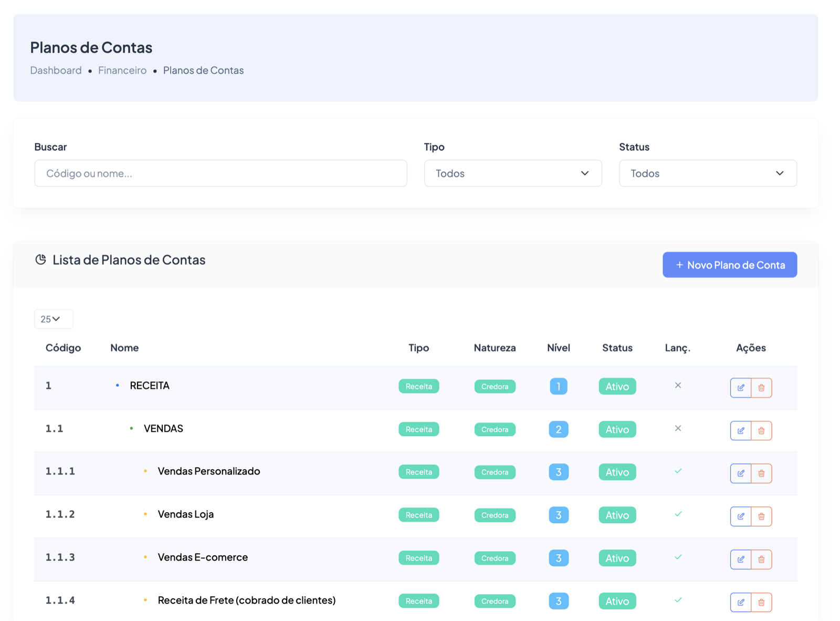This screenshot has width=840, height=621.
Task: Click the Natureza column header
Action: 495,348
